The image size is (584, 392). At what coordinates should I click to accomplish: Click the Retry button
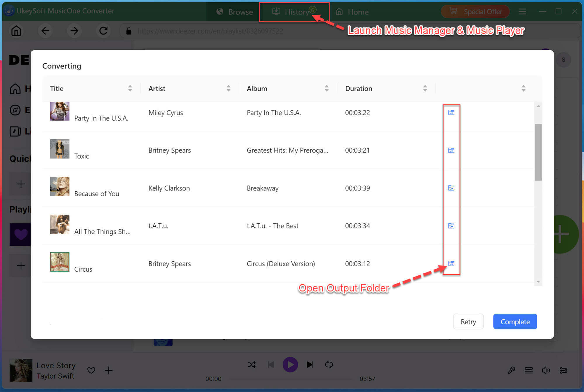pos(468,322)
